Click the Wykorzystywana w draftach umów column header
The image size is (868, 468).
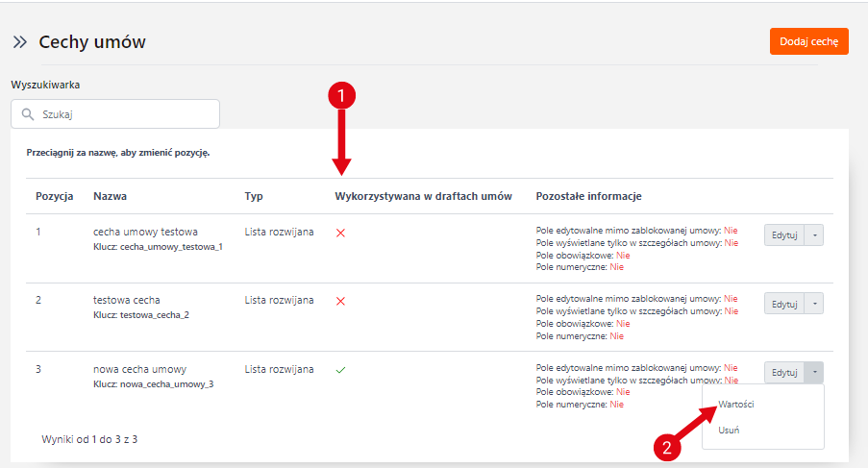pos(423,196)
